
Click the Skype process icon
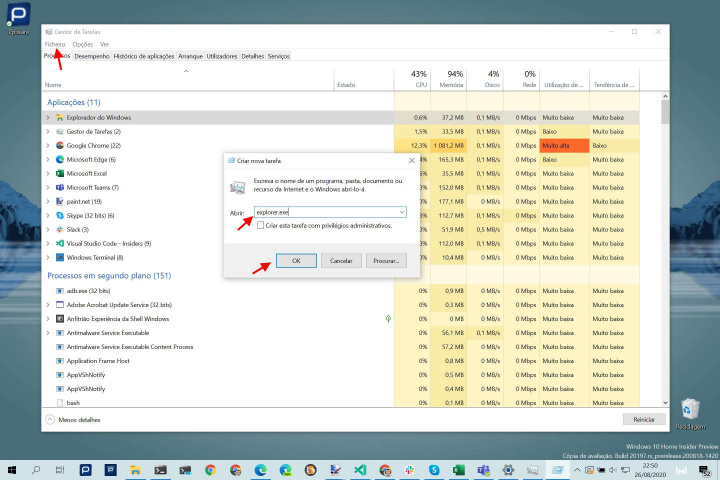point(59,215)
